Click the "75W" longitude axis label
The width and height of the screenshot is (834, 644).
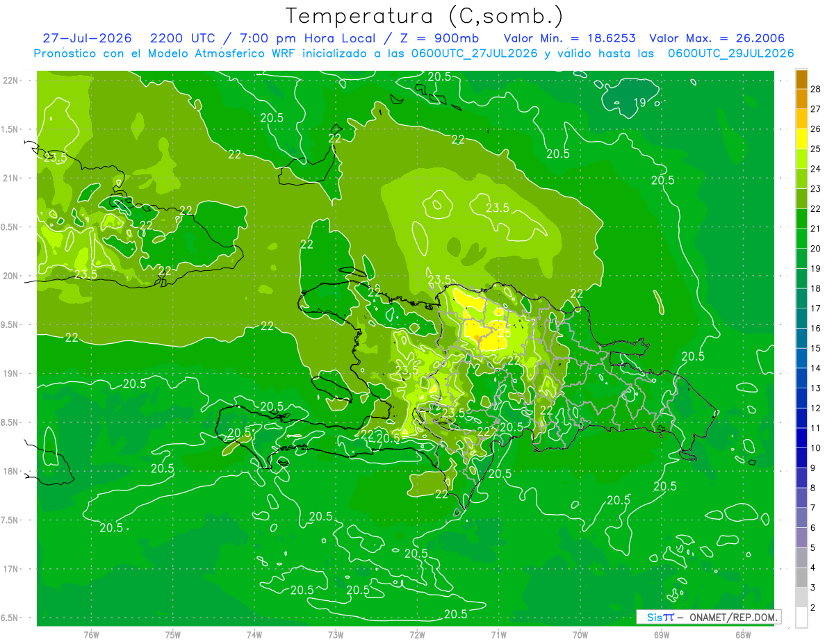pos(173,635)
